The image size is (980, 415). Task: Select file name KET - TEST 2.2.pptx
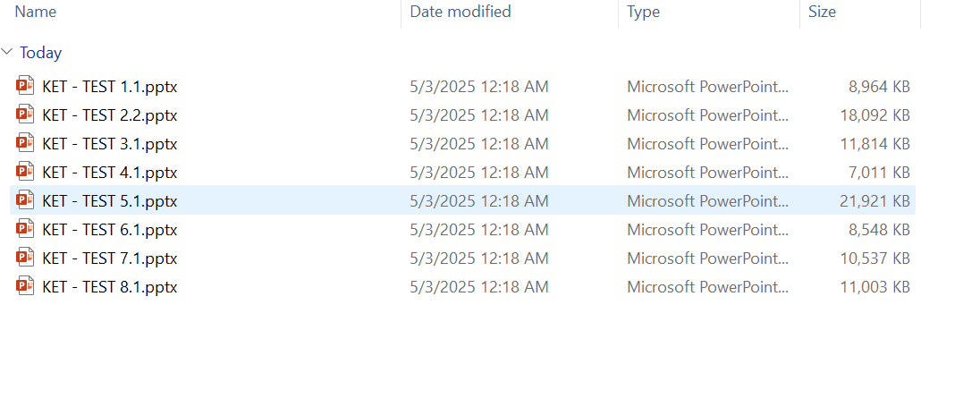(x=110, y=115)
